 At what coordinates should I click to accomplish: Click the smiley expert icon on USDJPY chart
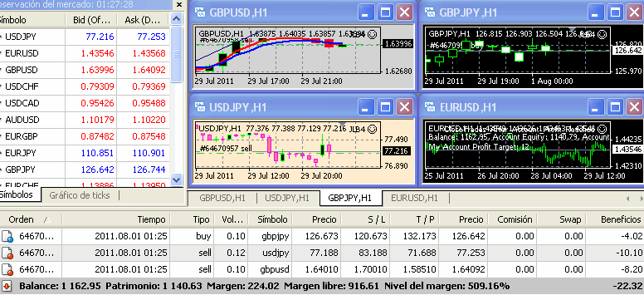coord(373,129)
